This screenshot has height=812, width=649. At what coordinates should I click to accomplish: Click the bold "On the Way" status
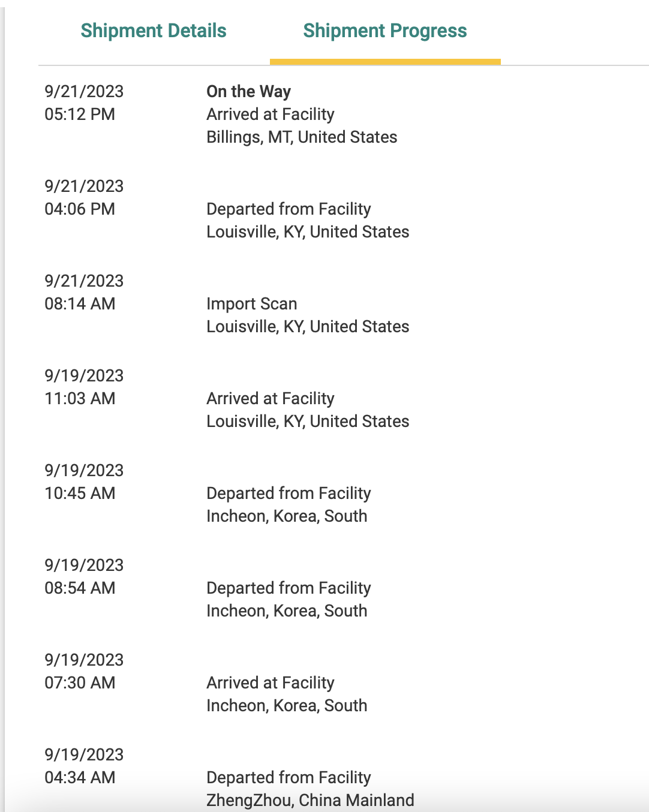248,91
